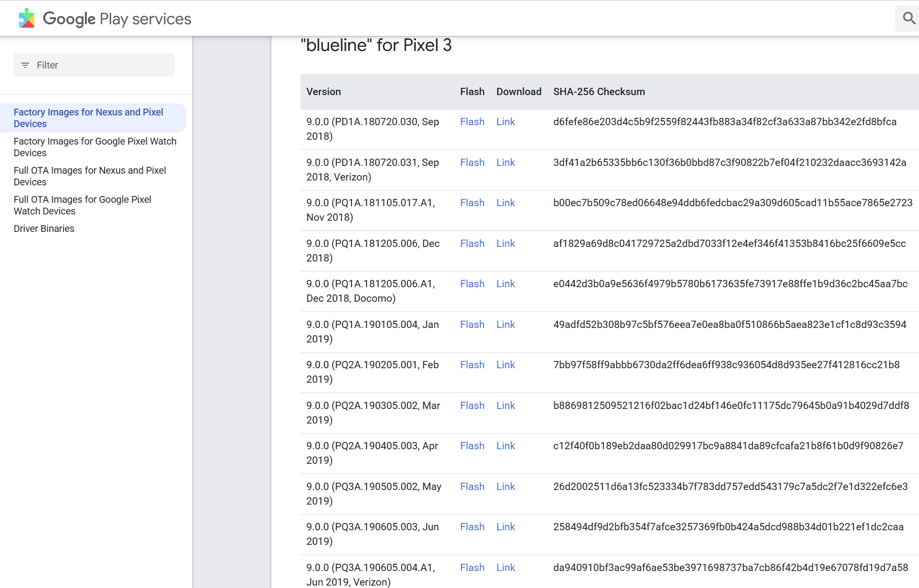Open Full OTA Images for Nexus and Pixel Devices

coord(90,176)
